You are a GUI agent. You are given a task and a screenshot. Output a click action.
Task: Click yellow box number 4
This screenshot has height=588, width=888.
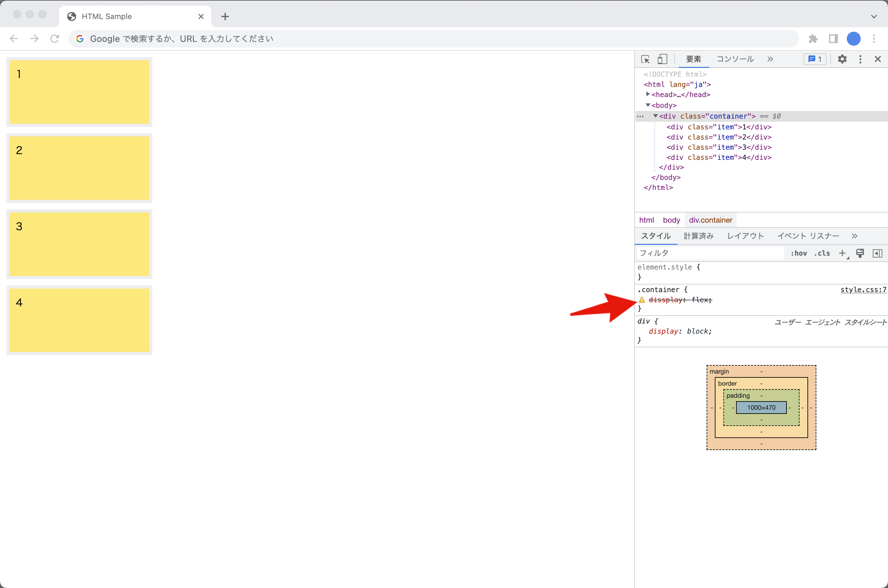click(x=79, y=320)
